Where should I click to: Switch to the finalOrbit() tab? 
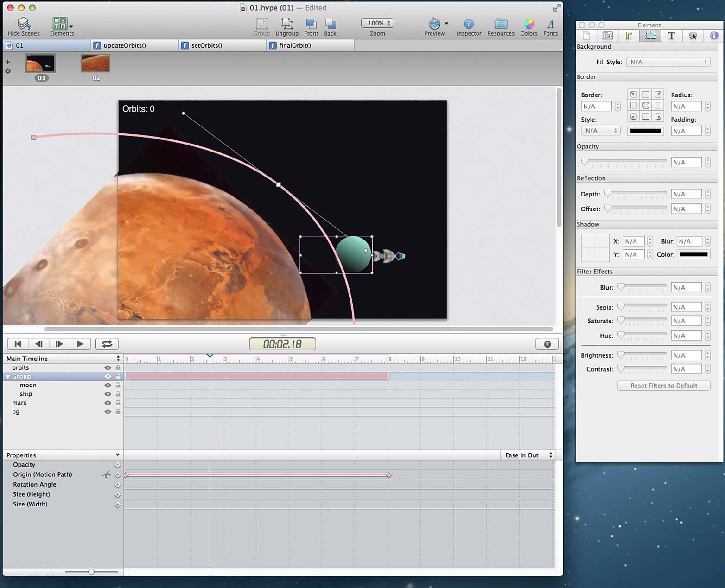point(295,45)
